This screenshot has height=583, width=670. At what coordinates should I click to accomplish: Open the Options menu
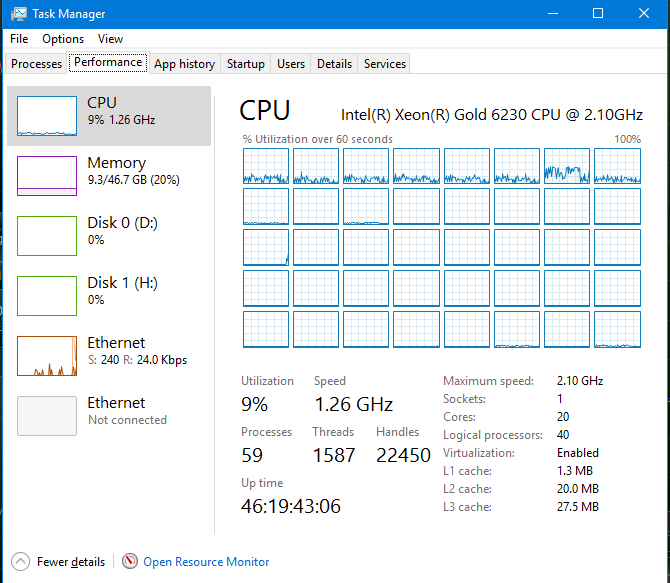(63, 39)
